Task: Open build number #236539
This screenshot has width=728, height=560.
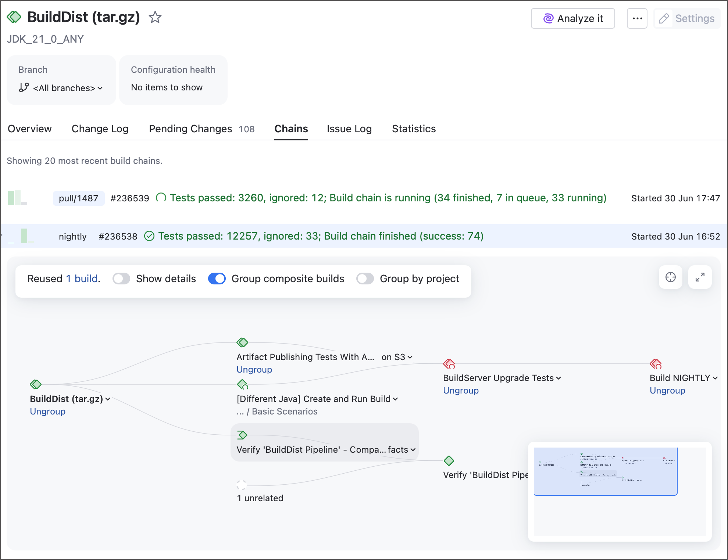Action: [x=130, y=198]
